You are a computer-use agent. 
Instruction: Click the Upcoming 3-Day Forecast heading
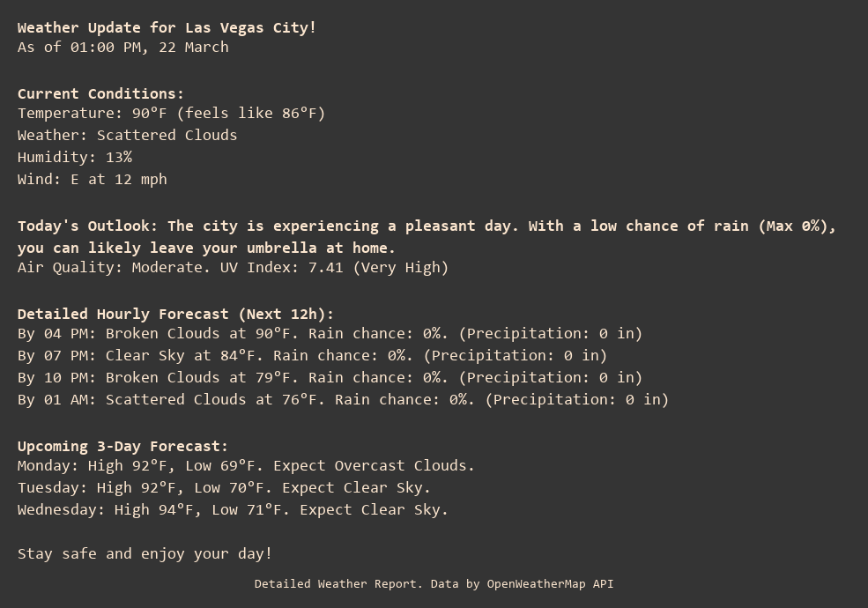coord(122,446)
